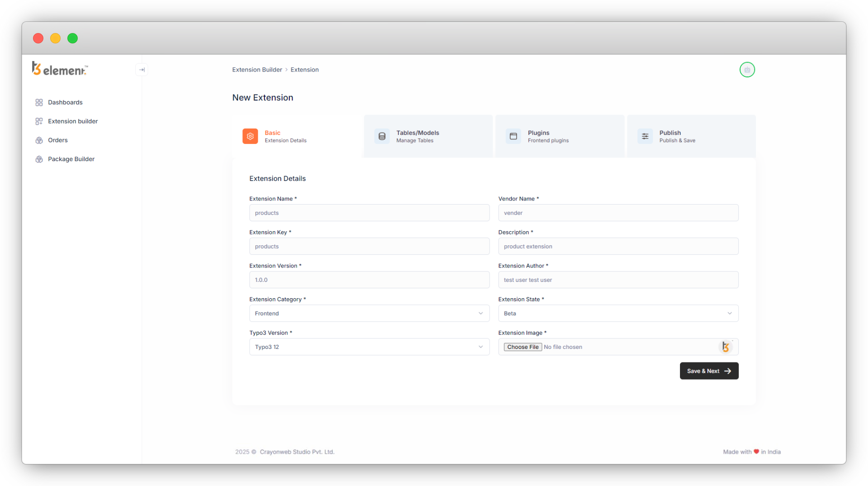Viewport: 868px width, 486px height.
Task: Click the Choose File button
Action: click(523, 347)
